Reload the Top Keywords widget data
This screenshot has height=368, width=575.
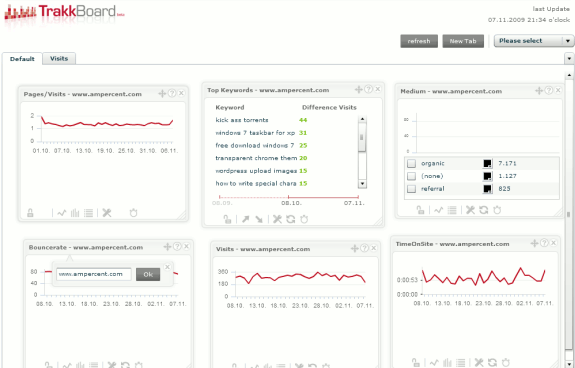(x=290, y=219)
